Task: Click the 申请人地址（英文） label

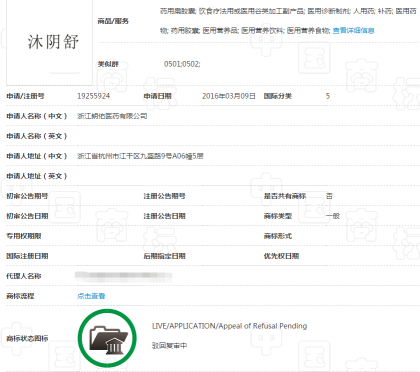Action: click(37, 176)
